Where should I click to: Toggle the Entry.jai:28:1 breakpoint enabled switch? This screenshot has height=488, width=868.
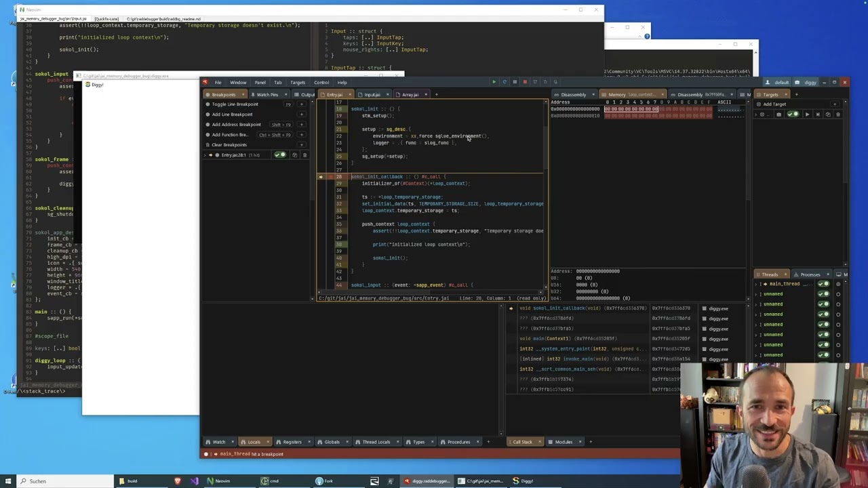pyautogui.click(x=279, y=155)
